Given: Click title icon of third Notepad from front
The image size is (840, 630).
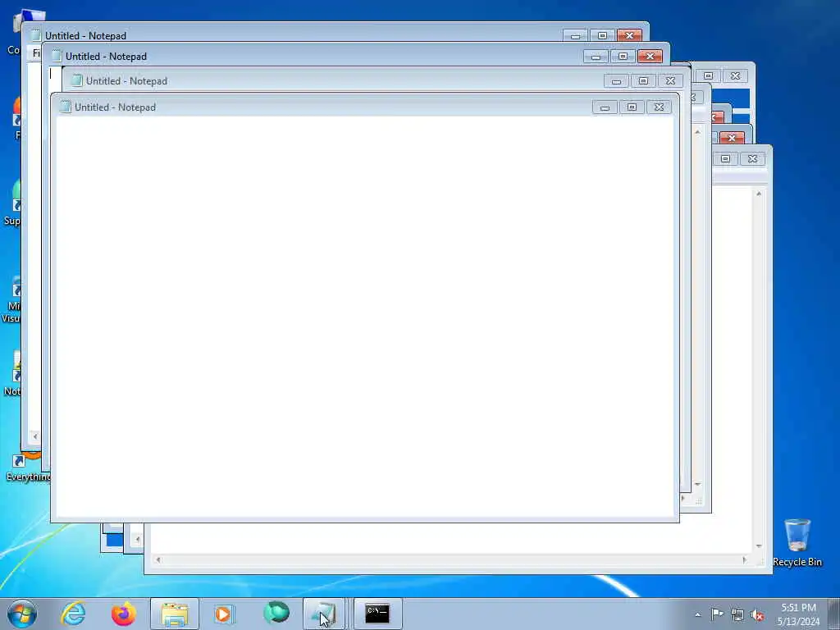Looking at the screenshot, I should tap(57, 56).
